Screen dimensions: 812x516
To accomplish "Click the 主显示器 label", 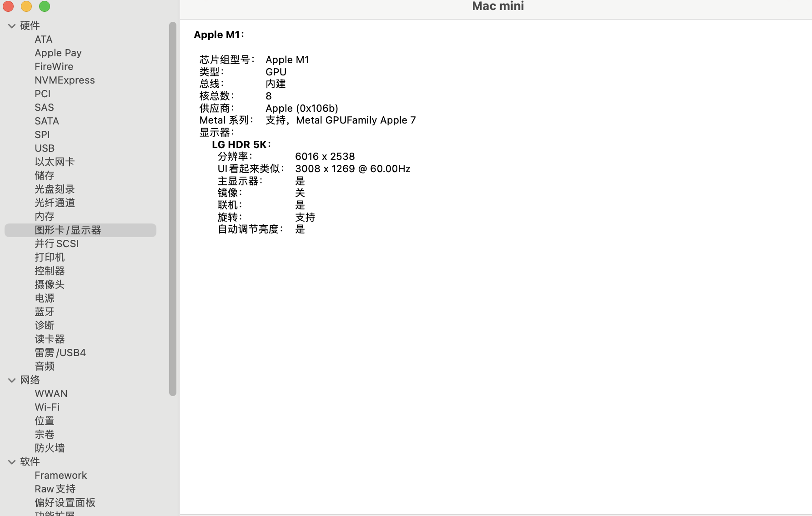I will click(240, 181).
